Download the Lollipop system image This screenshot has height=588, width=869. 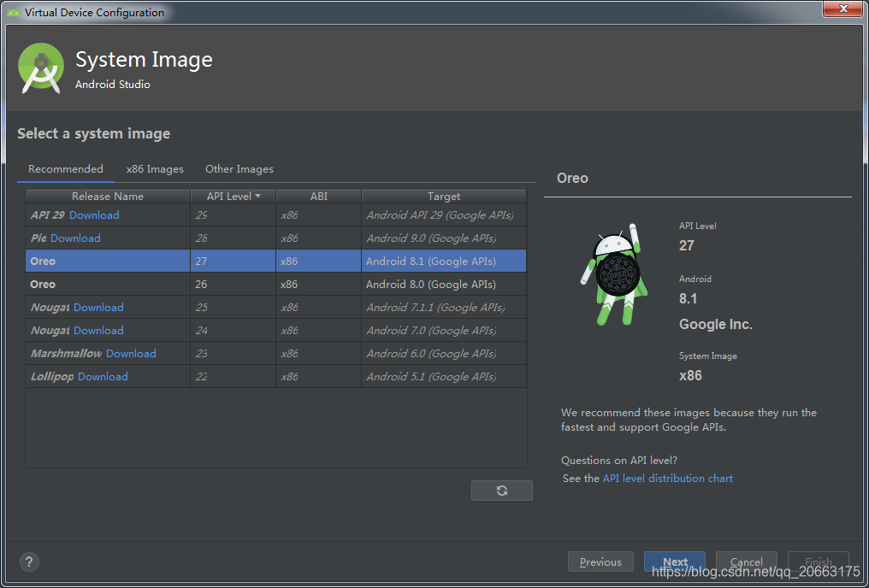pos(103,377)
